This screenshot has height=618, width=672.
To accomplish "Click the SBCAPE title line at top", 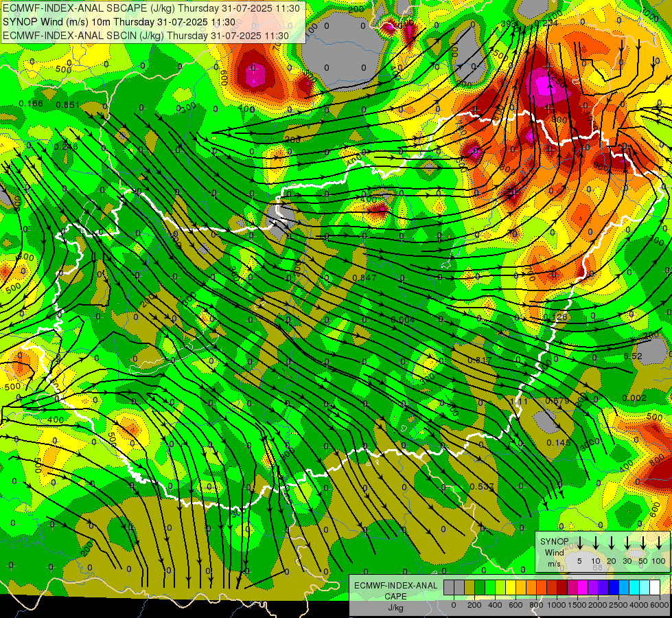I will (x=151, y=8).
